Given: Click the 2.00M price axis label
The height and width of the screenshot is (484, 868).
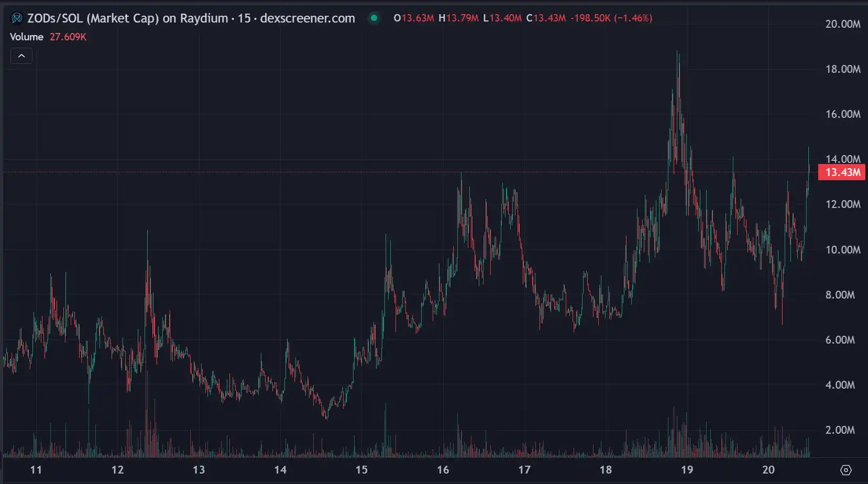Looking at the screenshot, I should pyautogui.click(x=840, y=430).
